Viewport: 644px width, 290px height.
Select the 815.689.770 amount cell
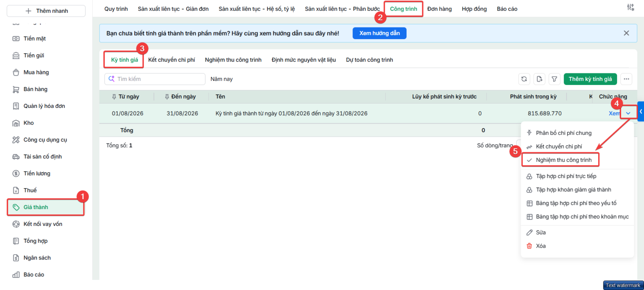tap(545, 114)
